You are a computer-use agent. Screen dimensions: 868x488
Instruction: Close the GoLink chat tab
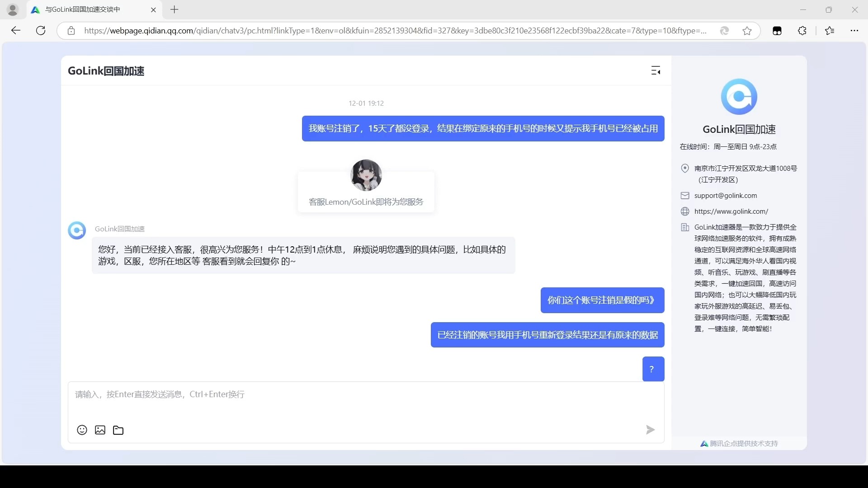pyautogui.click(x=153, y=9)
